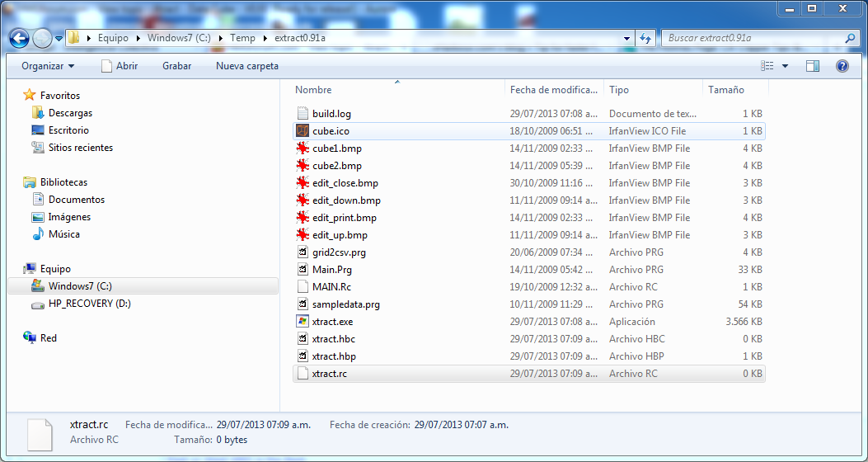Screen dimensions: 868x462
Task: Open the Organizar dropdown menu
Action: 48,66
